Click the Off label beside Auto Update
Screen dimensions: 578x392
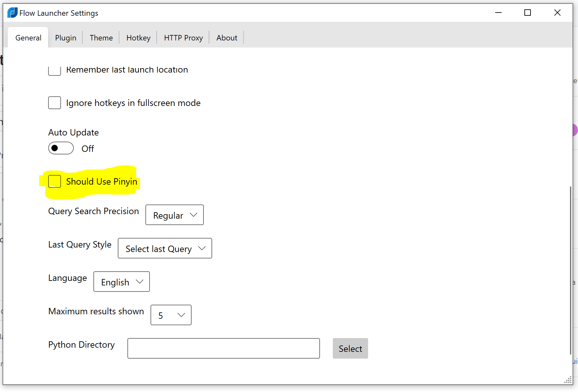pyautogui.click(x=88, y=149)
